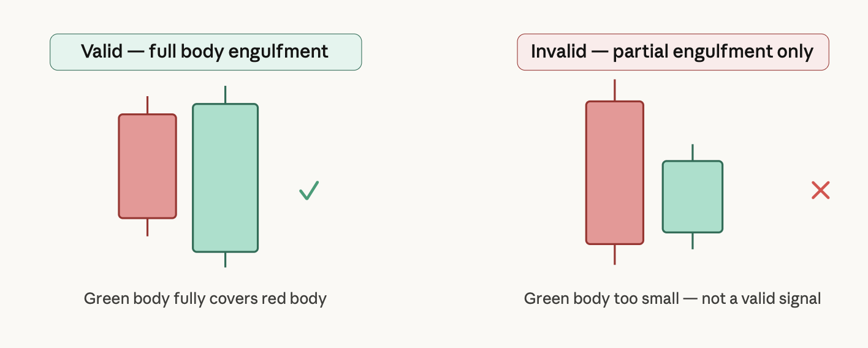Click upper wick of red candle under Valid
868x348 pixels.
click(148, 105)
